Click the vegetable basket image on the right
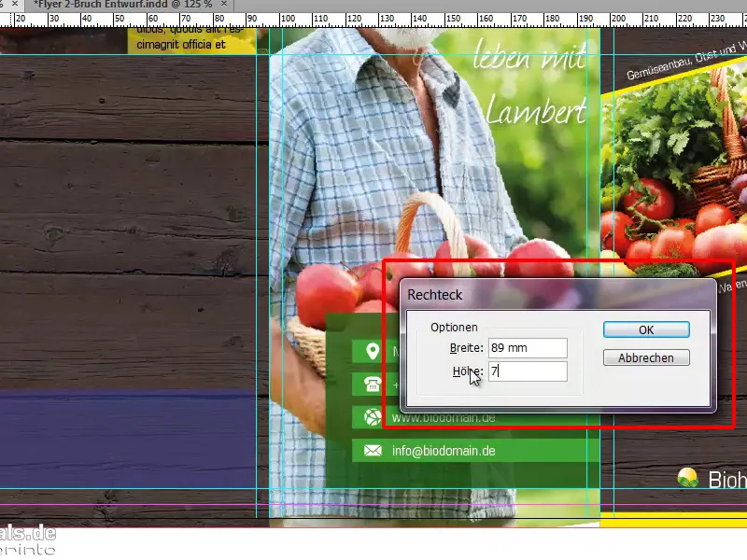This screenshot has width=747, height=560. pos(674,172)
